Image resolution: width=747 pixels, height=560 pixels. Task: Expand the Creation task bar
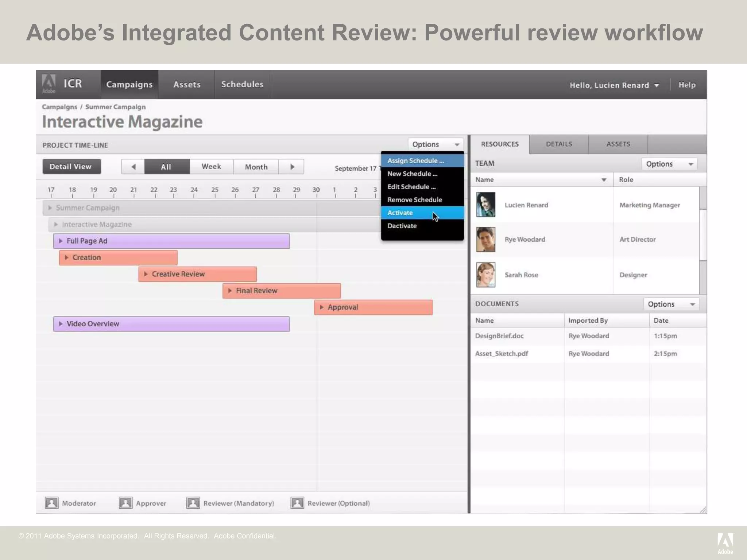click(66, 257)
